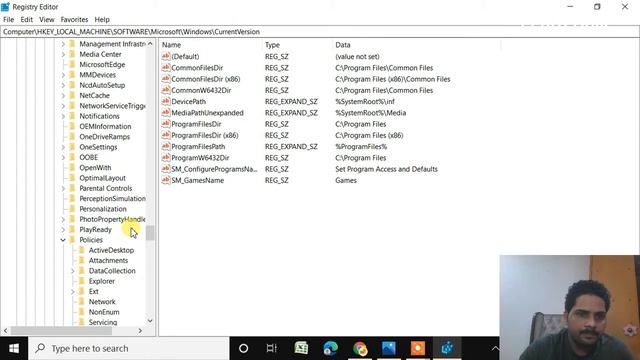
Task: Click the (Default) string value icon
Action: (x=166, y=56)
